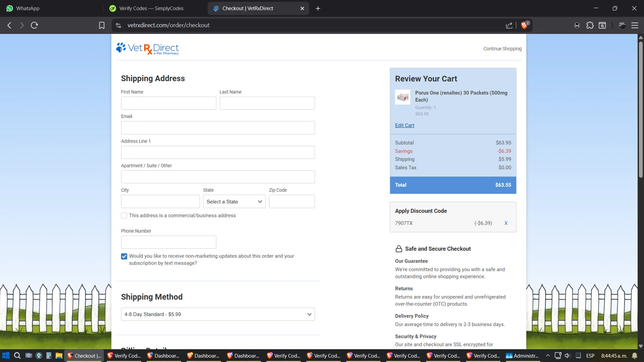Uncheck the text message updates checkbox

tap(124, 256)
